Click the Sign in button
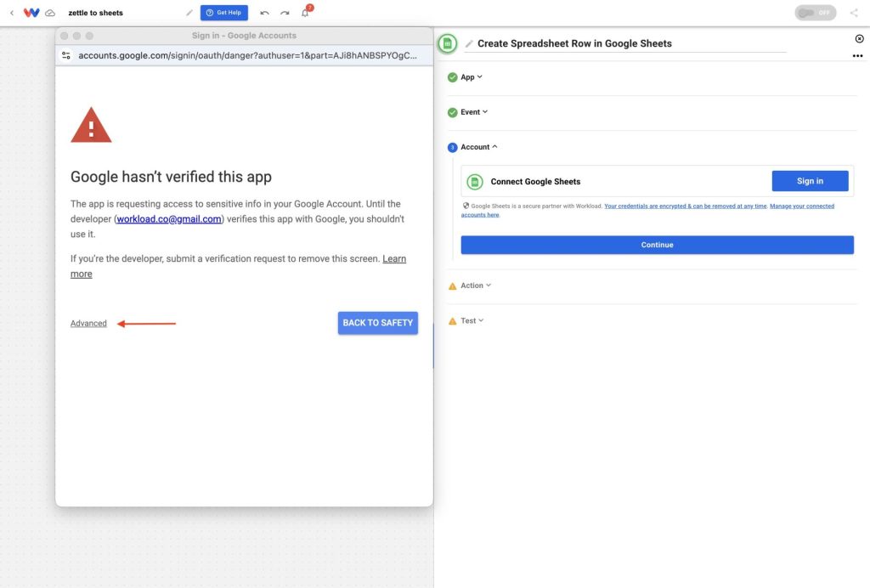 point(810,181)
